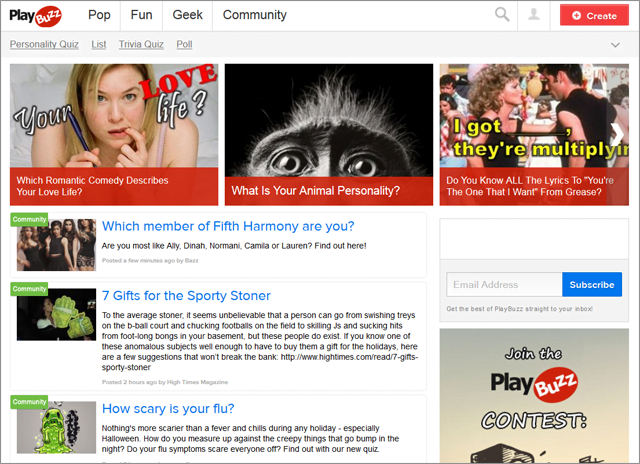
Task: Open the Geek menu
Action: [x=187, y=15]
